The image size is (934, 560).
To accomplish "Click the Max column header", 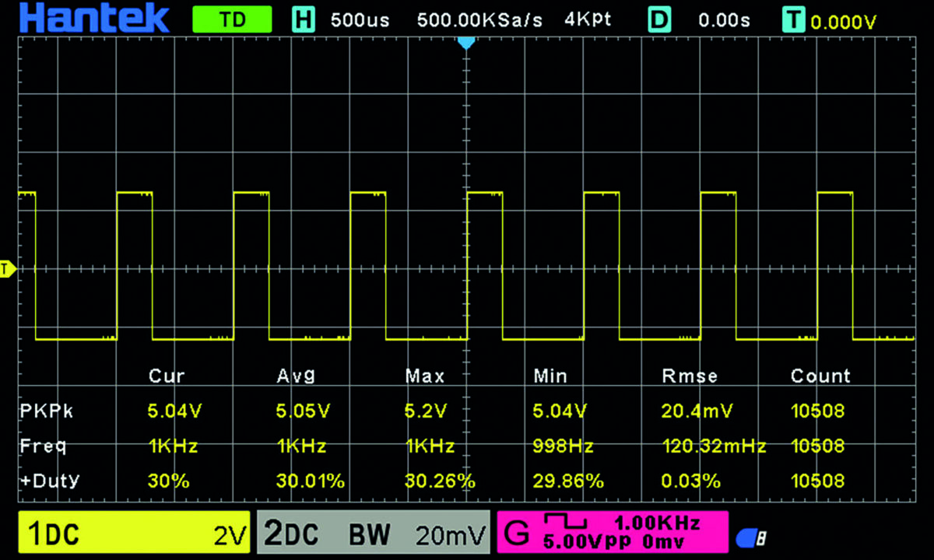I will pyautogui.click(x=425, y=376).
